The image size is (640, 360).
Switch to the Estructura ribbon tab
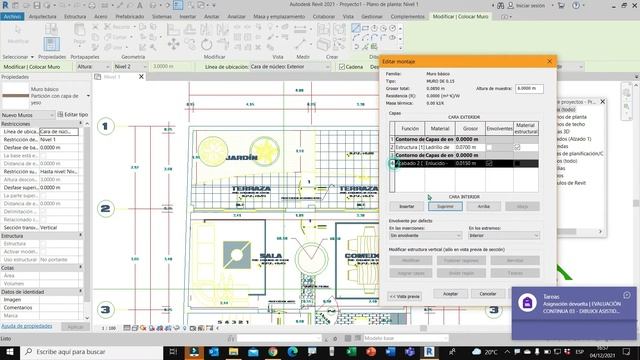point(75,17)
